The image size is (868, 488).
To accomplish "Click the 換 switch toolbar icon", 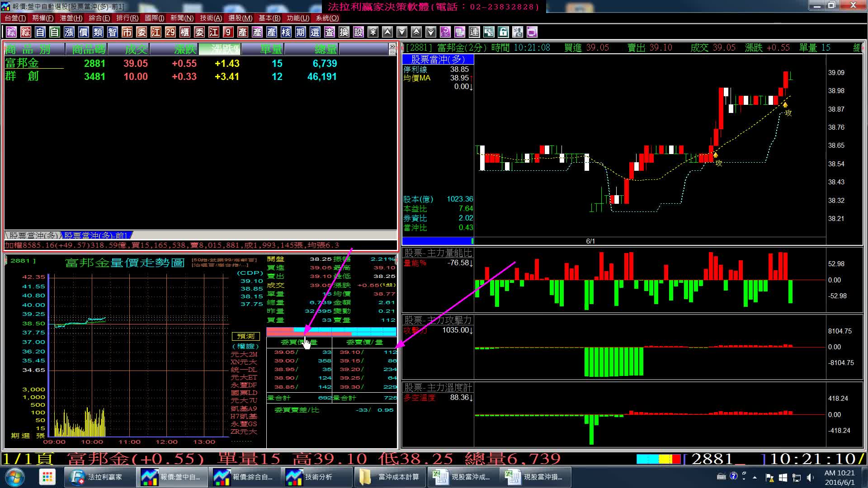I will click(344, 32).
